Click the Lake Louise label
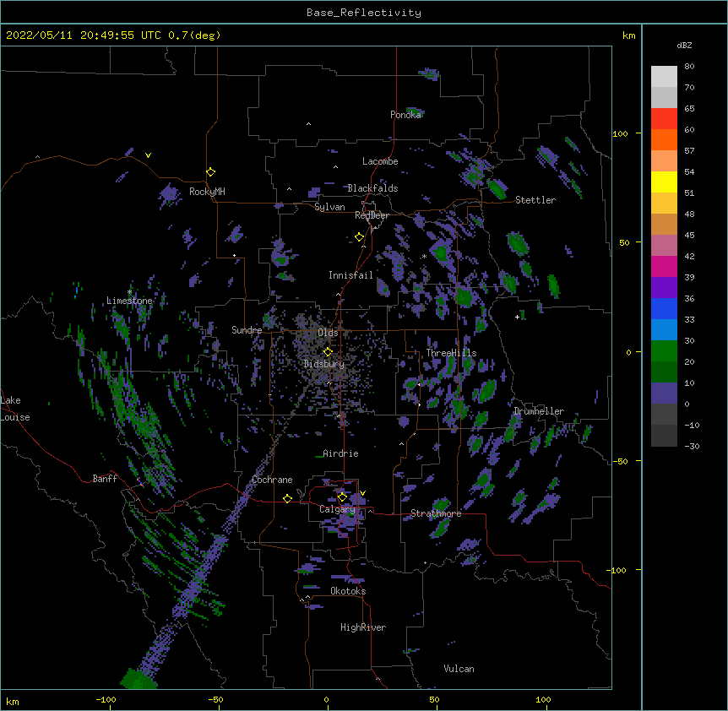 (x=15, y=409)
